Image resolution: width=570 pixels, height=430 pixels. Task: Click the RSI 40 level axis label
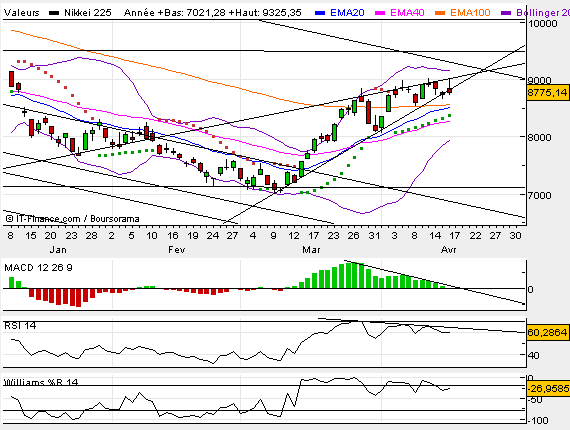[533, 355]
